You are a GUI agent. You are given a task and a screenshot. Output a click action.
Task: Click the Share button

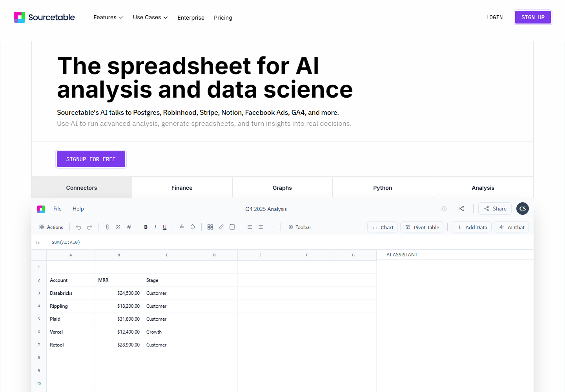[495, 209]
